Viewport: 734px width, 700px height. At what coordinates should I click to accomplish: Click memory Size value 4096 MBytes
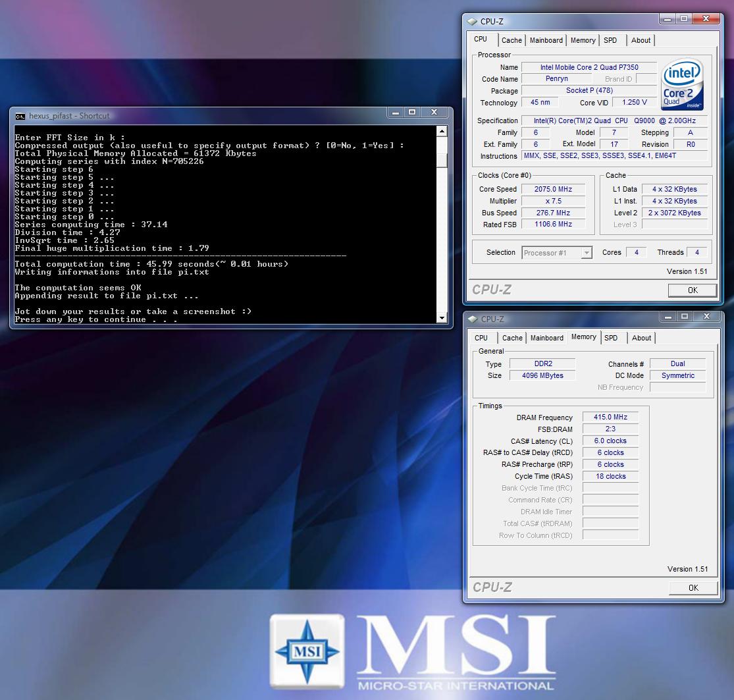coord(543,375)
